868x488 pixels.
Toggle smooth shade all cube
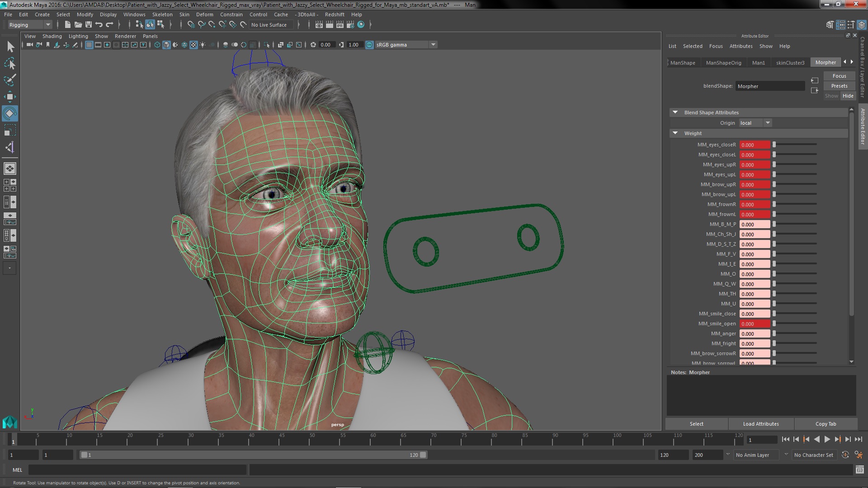tap(166, 45)
